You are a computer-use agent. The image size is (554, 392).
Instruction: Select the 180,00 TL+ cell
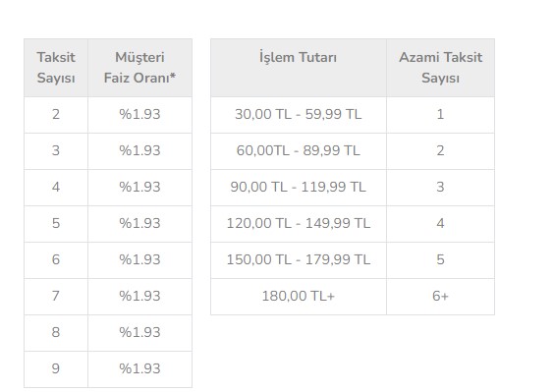299,297
